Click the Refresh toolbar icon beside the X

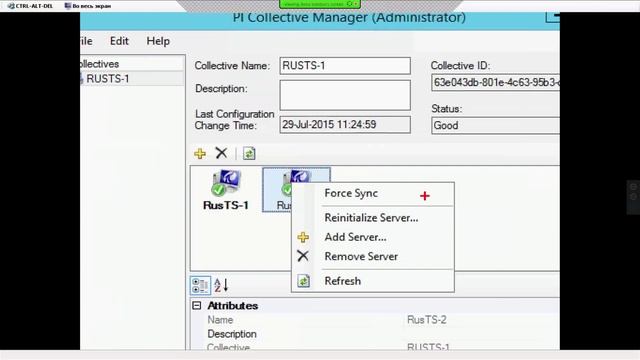pyautogui.click(x=249, y=153)
